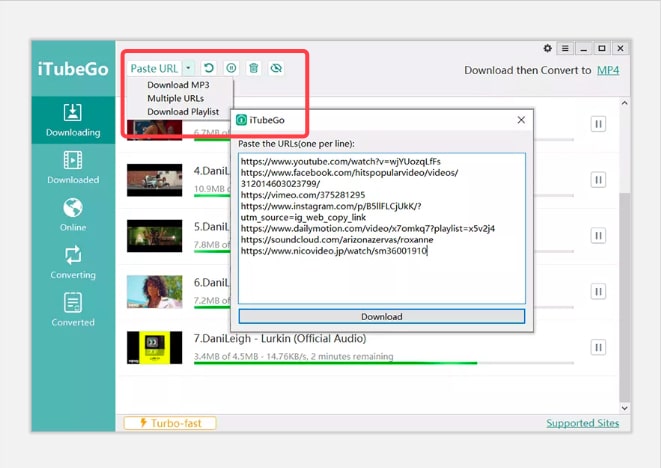Image resolution: width=661 pixels, height=468 pixels.
Task: Open settings gear icon in title bar
Action: pyautogui.click(x=547, y=48)
